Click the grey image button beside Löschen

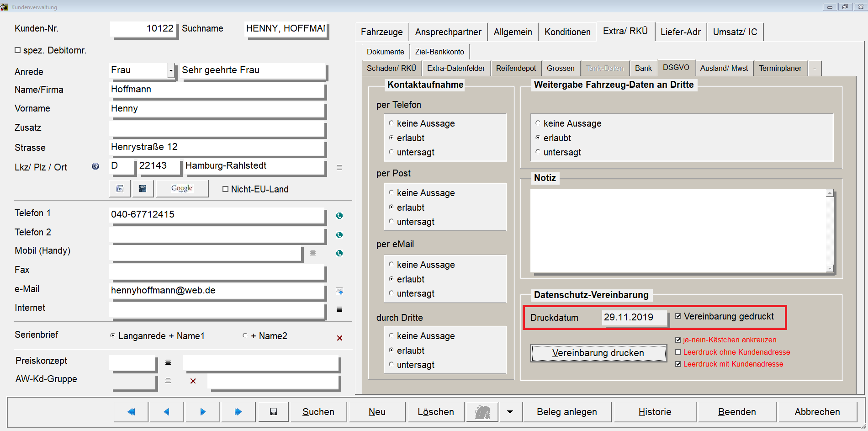(x=482, y=412)
